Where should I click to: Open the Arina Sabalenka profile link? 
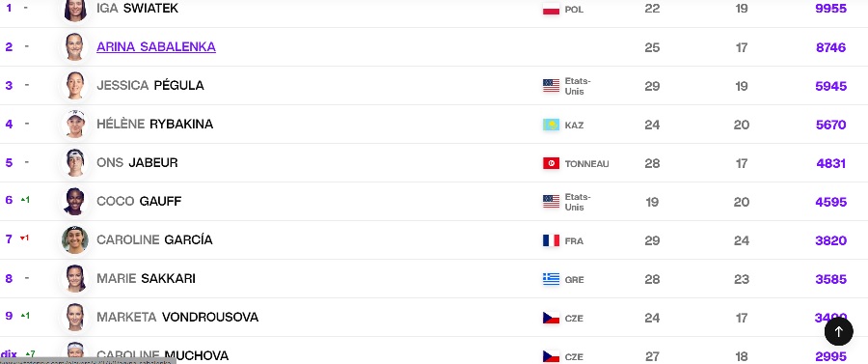156,46
